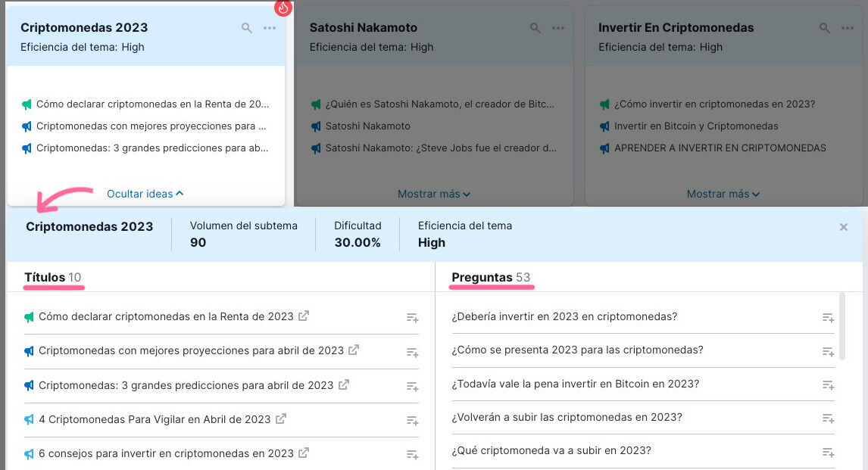This screenshot has height=470, width=868.
Task: Click the search icon on Criptomonedas 2023 card
Action: pyautogui.click(x=247, y=28)
